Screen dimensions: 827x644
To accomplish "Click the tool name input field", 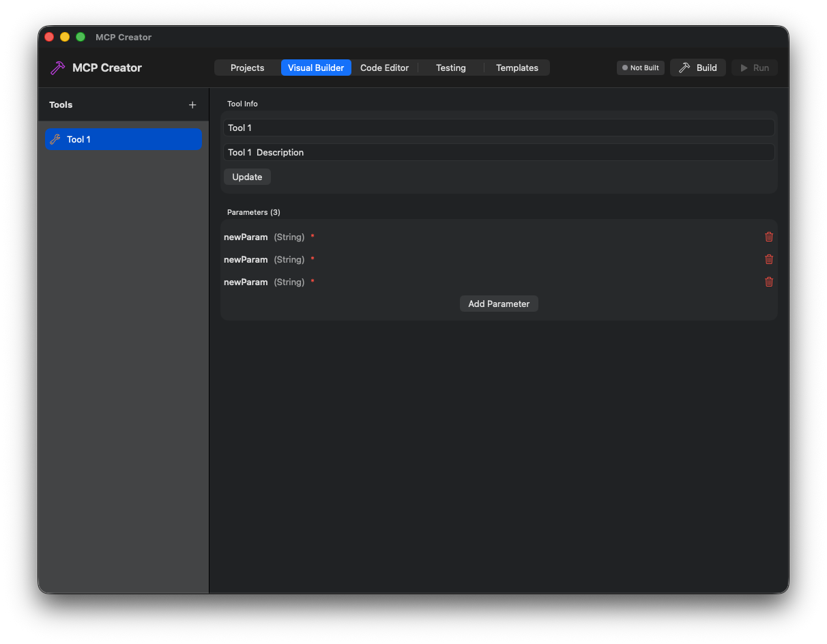I will click(x=498, y=128).
